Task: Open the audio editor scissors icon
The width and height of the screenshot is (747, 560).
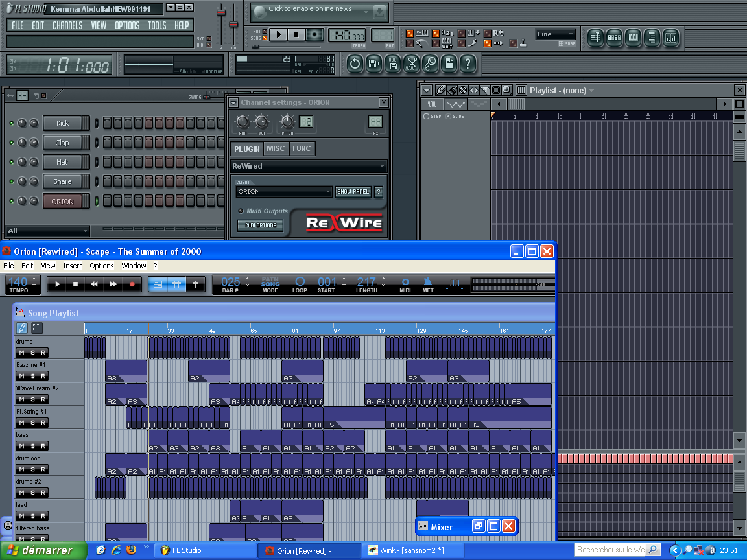Action: tap(412, 64)
